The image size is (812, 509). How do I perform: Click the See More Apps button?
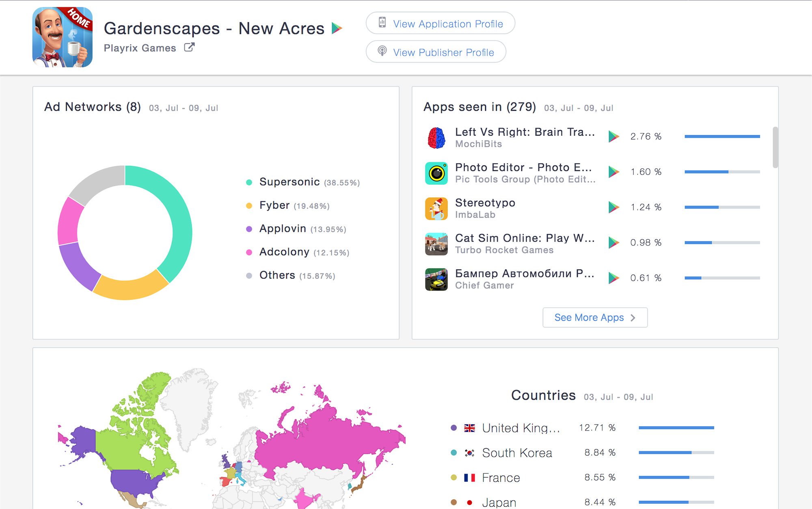coord(595,317)
